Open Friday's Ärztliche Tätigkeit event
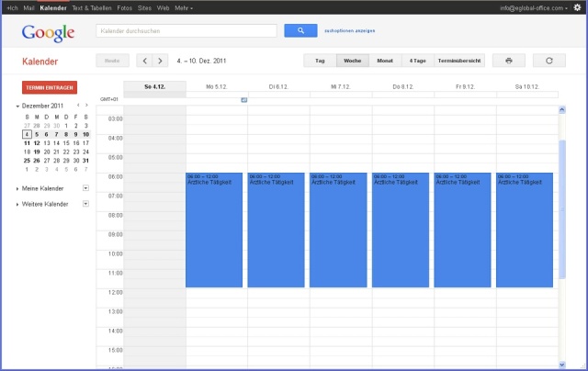This screenshot has width=588, height=371. 462,230
